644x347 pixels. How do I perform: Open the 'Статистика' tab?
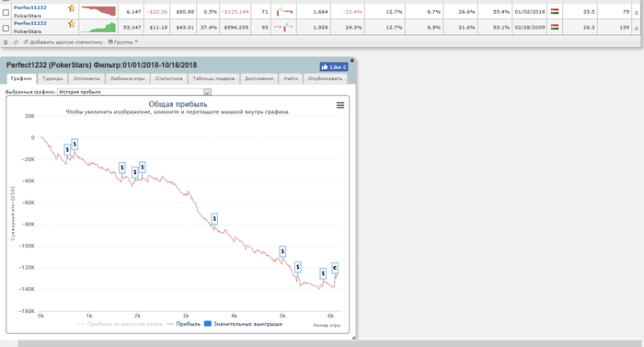tap(168, 78)
